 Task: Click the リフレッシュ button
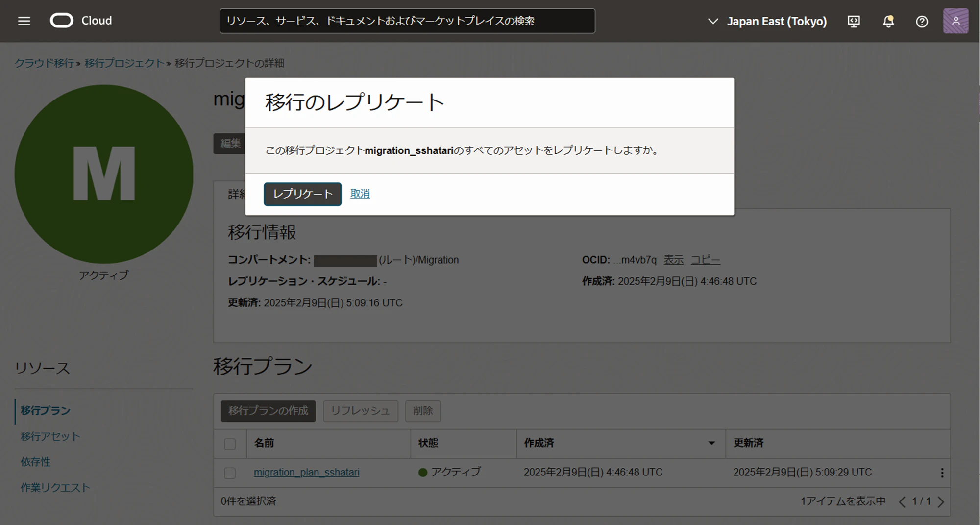(360, 411)
